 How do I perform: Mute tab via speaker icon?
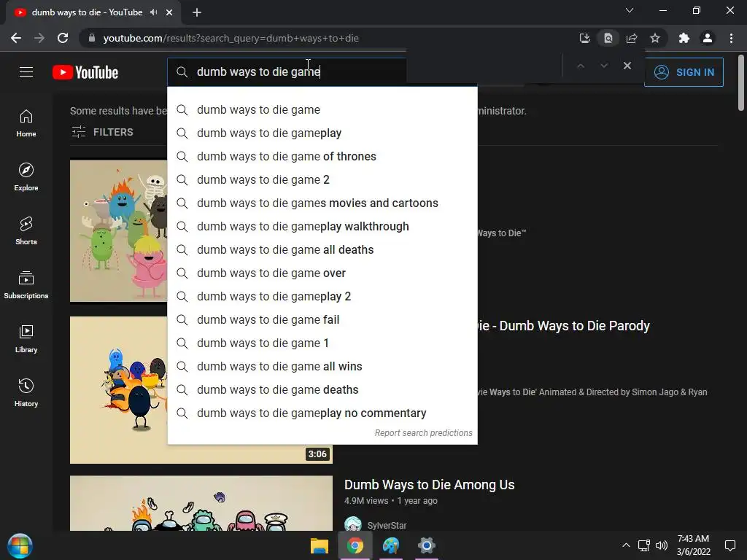tap(153, 12)
